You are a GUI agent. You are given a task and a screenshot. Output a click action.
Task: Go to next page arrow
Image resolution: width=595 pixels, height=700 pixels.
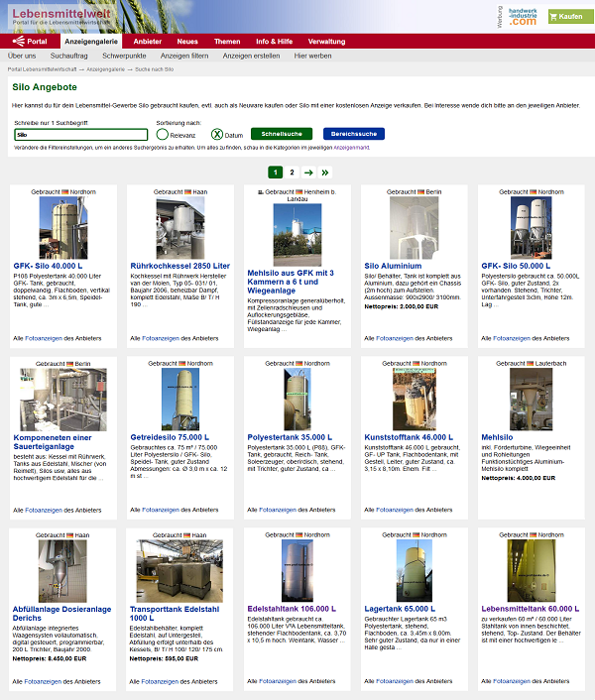[308, 172]
